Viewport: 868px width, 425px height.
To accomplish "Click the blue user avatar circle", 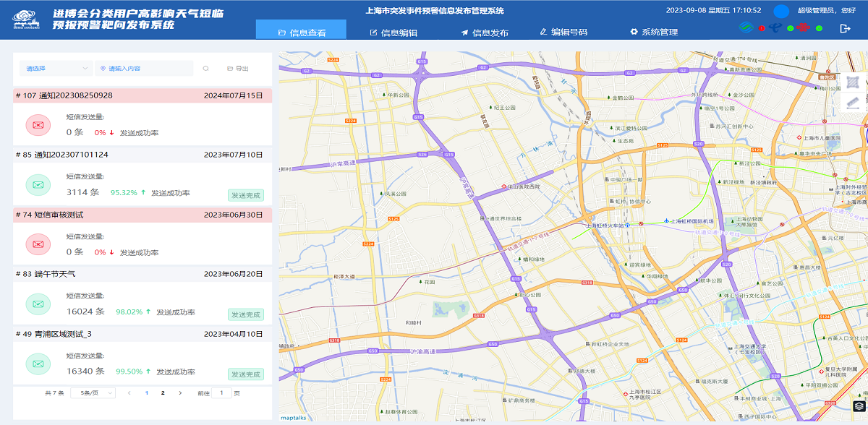I will pyautogui.click(x=781, y=12).
